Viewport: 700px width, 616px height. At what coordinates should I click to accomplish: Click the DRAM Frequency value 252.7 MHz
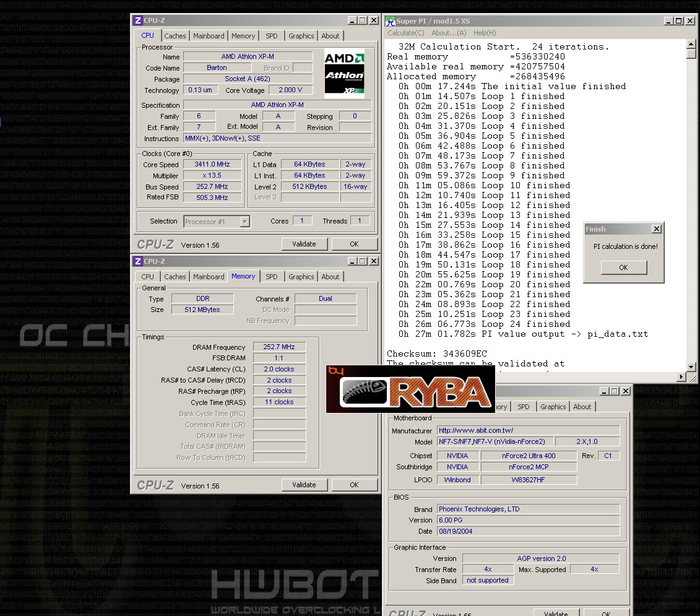[279, 347]
